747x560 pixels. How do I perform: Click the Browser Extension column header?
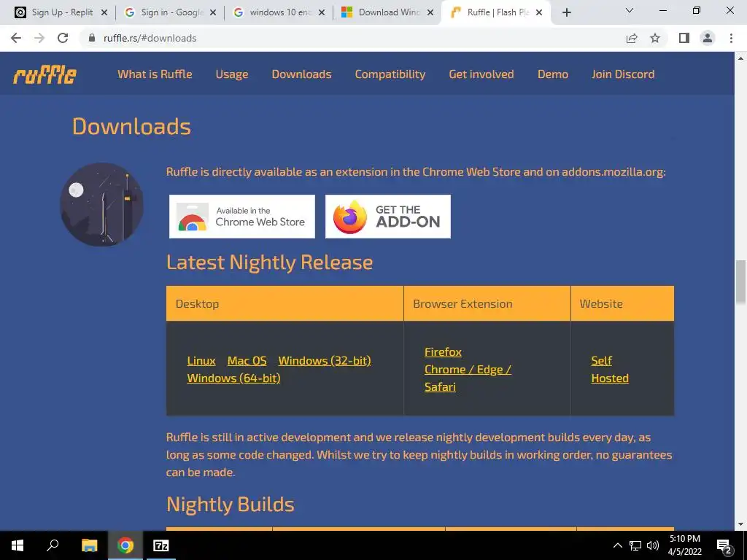(487, 303)
